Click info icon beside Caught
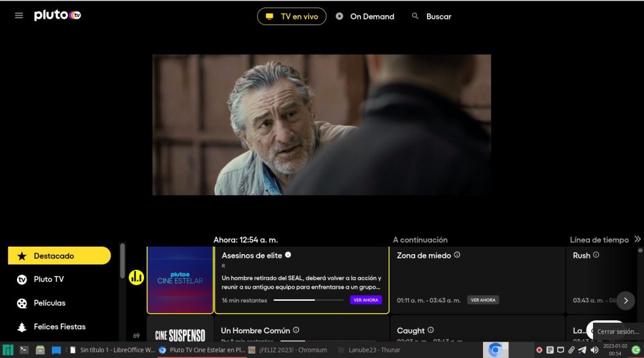644x358 pixels. [x=431, y=330]
